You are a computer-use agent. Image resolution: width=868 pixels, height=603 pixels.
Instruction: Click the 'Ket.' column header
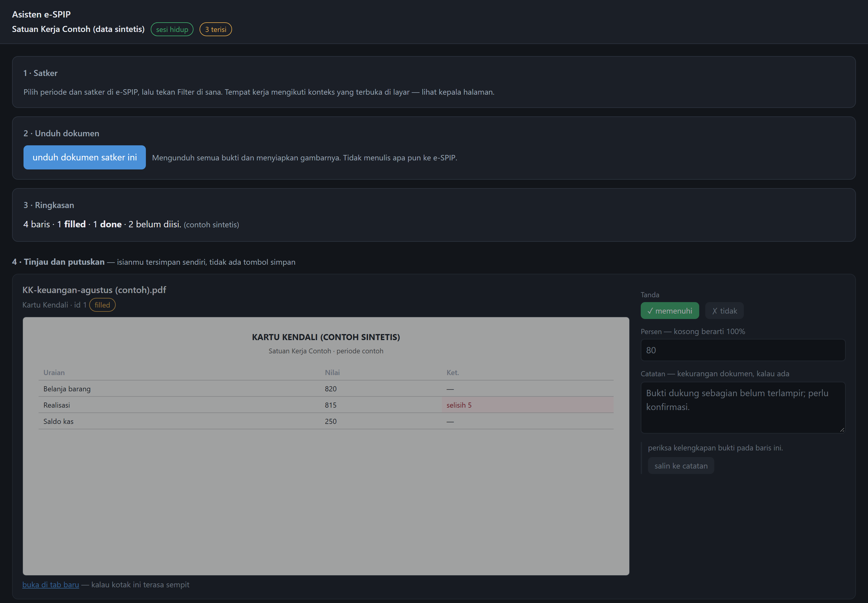(452, 373)
